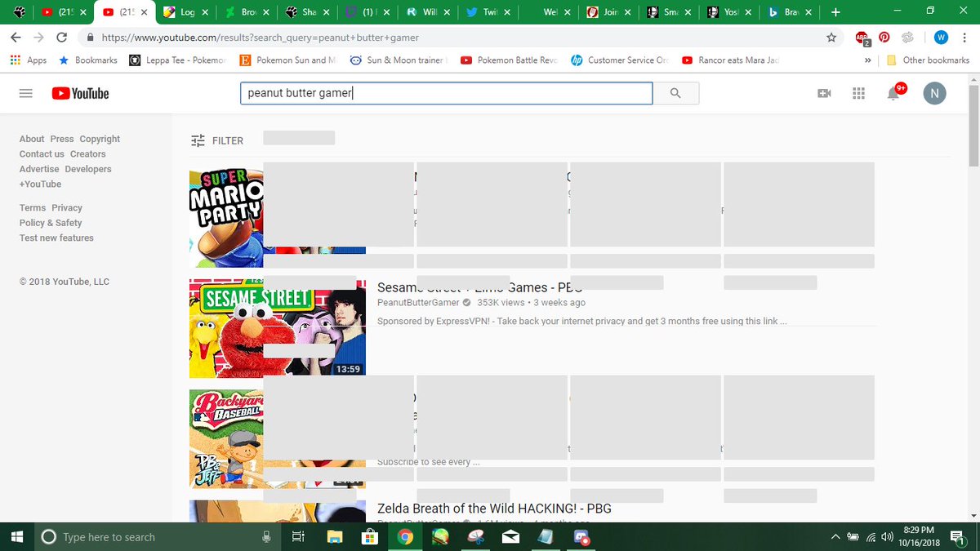980x551 pixels.
Task: Open the create video camera icon
Action: [824, 94]
